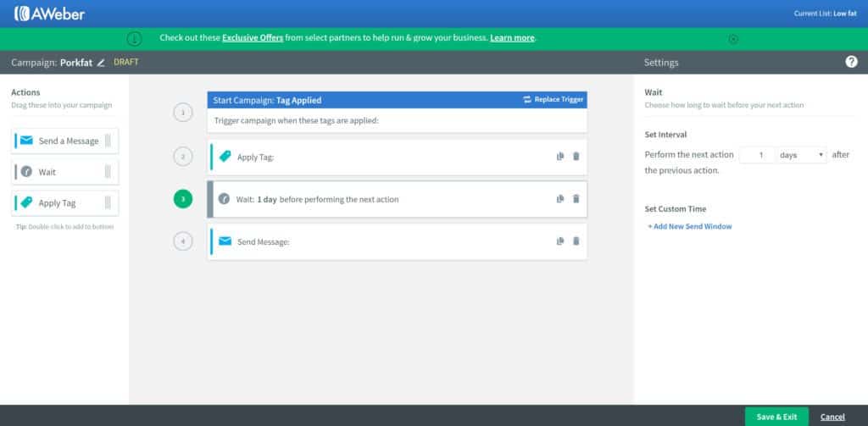Open the days interval unit dropdown

point(802,155)
